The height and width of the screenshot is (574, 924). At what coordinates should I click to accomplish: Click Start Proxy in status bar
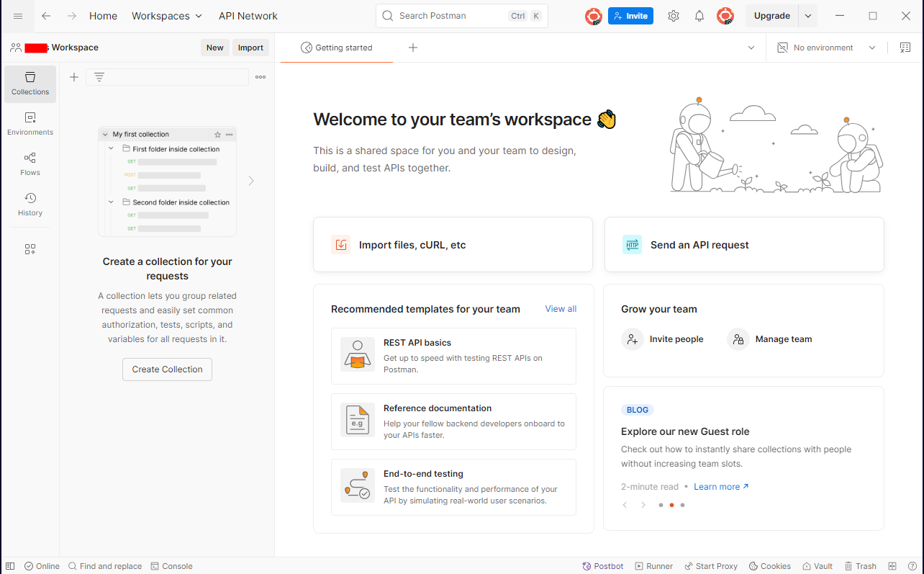(x=711, y=566)
